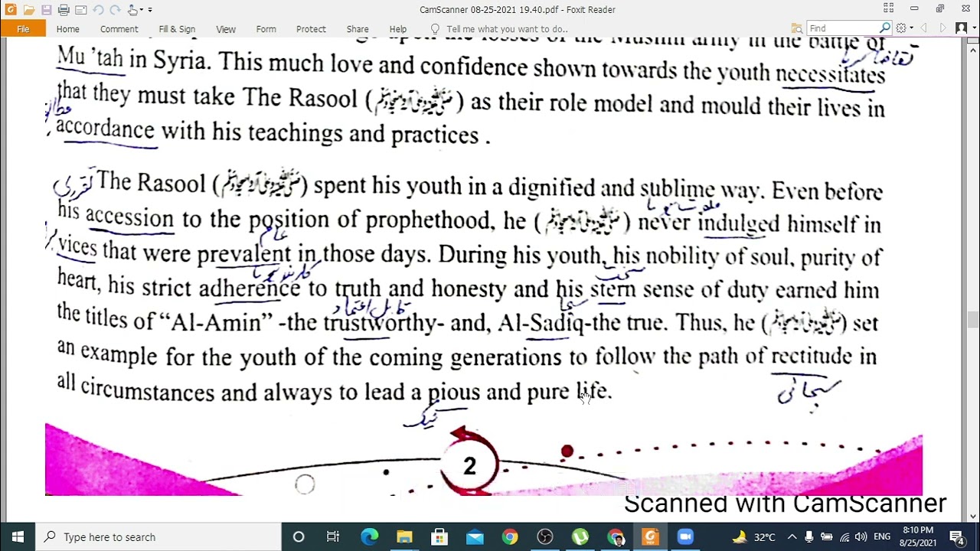Viewport: 980px width, 551px height.
Task: Print the document via printer icon
Action: click(x=64, y=10)
